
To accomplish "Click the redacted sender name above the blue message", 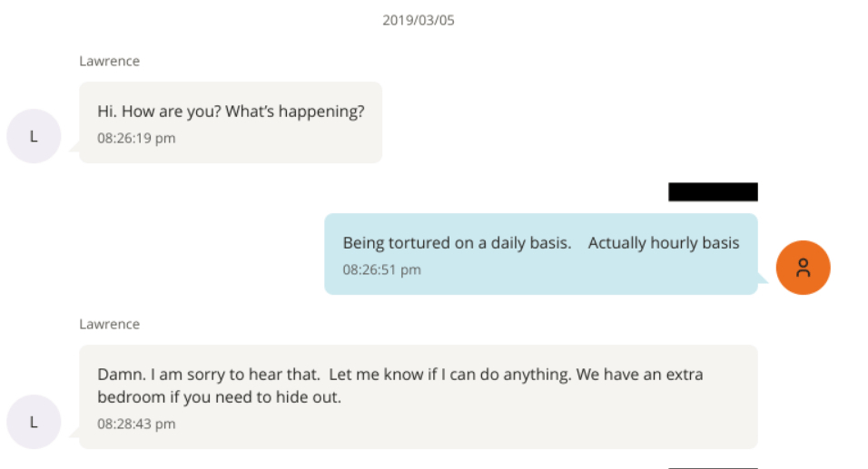I will coord(713,191).
